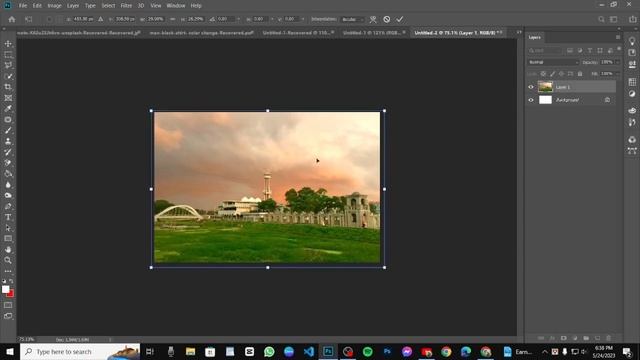Toggle lock image pixels brush icon
The image size is (640, 360).
(552, 74)
